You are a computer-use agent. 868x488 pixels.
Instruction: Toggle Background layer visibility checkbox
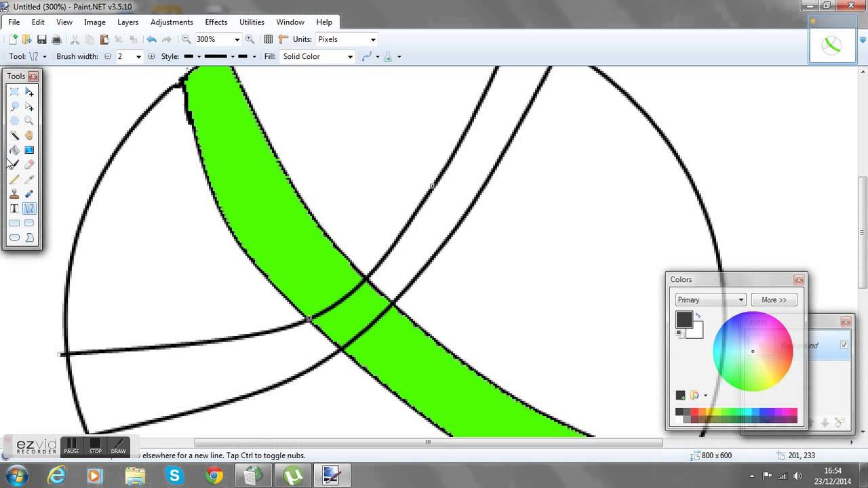coord(844,345)
